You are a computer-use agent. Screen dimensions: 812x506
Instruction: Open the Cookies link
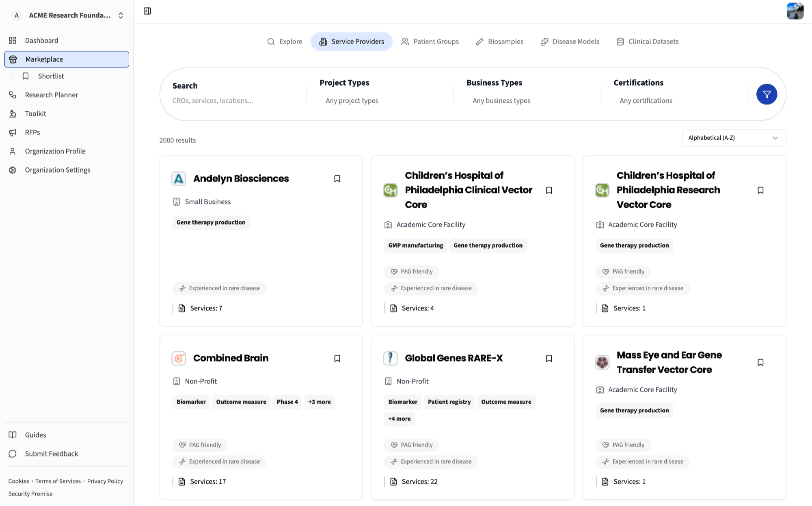pos(19,481)
